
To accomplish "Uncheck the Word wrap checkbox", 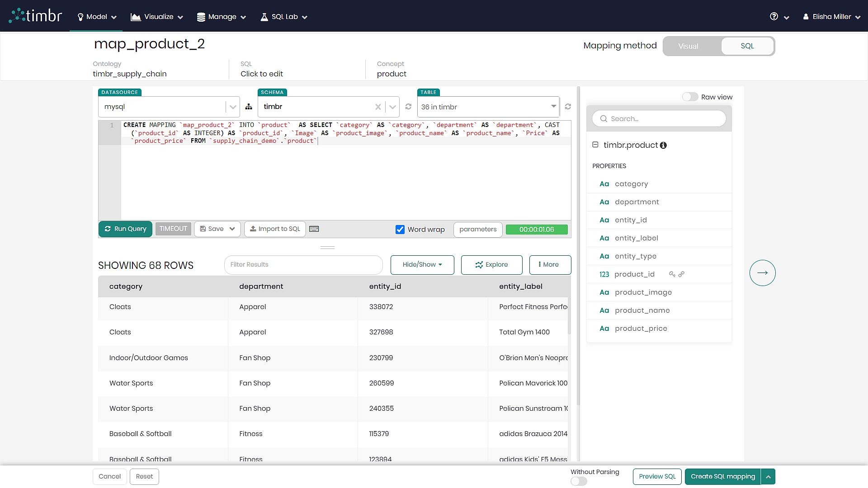I will [400, 230].
